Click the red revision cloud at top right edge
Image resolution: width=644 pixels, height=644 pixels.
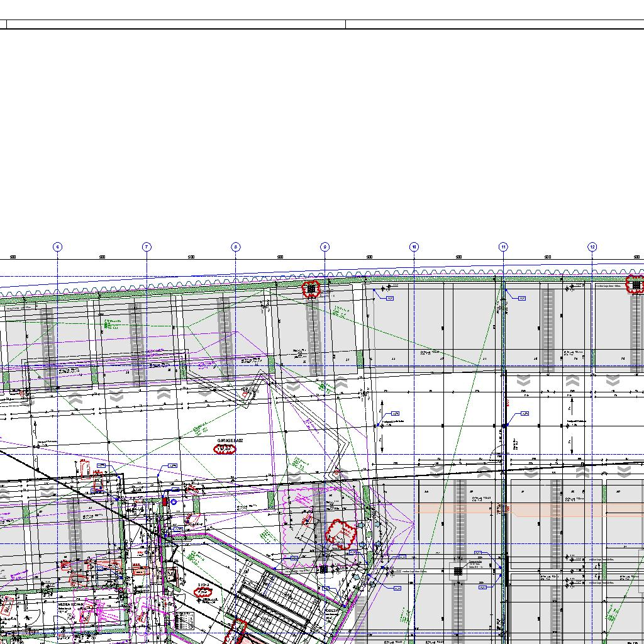click(x=636, y=285)
